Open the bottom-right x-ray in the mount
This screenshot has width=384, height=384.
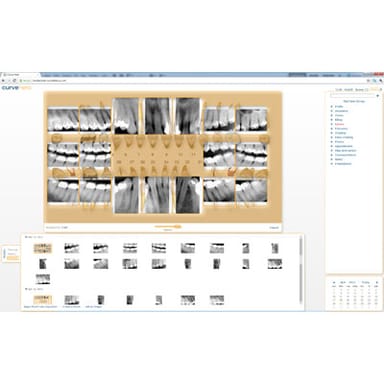pyautogui.click(x=251, y=191)
